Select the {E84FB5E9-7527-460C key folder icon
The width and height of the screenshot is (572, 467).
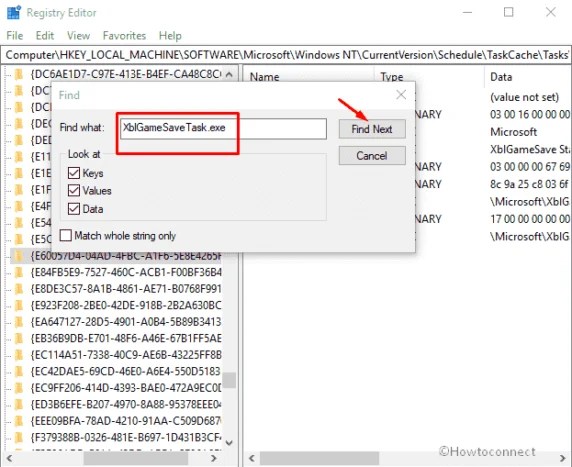coord(18,273)
